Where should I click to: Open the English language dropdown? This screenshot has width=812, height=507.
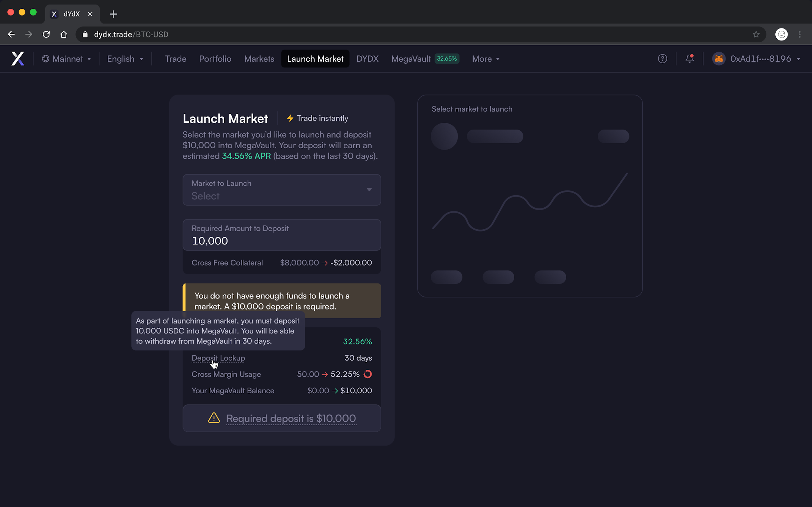[125, 59]
